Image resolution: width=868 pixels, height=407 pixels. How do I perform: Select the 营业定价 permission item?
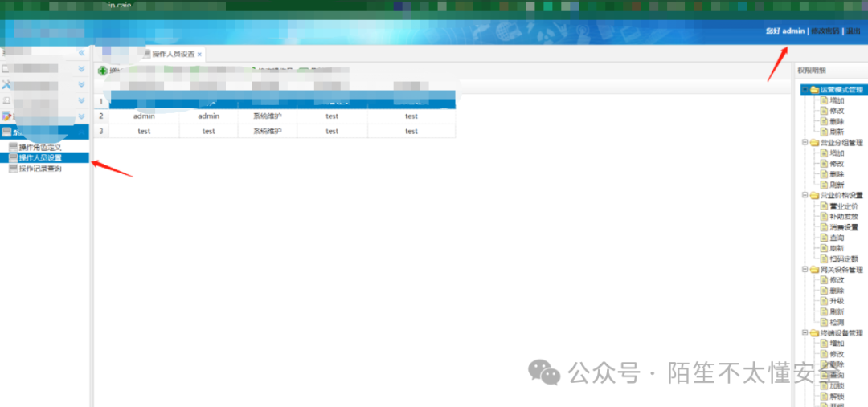(x=844, y=206)
